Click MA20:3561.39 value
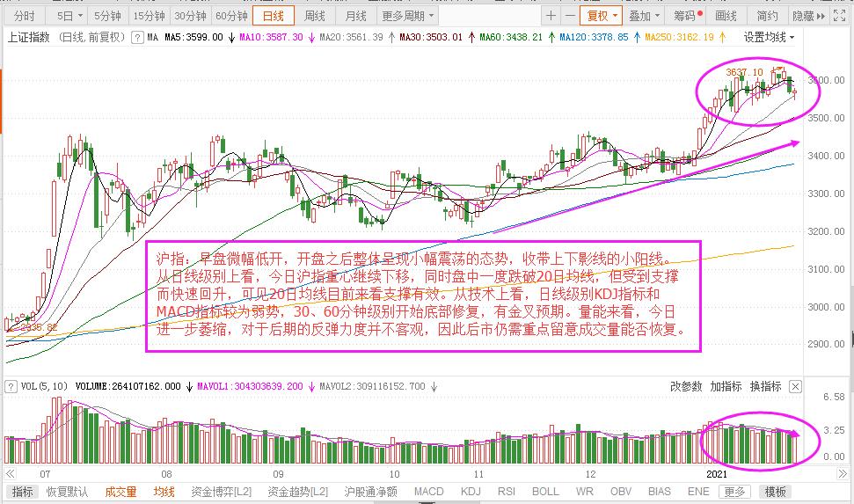 click(351, 37)
